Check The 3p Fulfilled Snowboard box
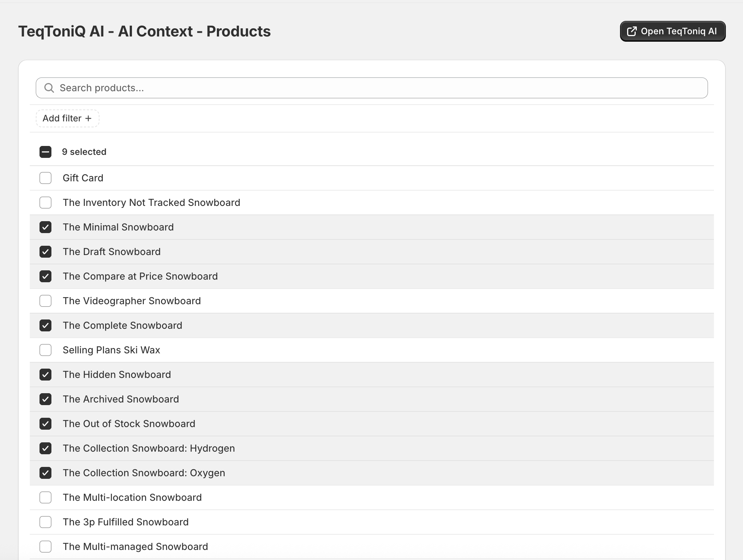Image resolution: width=743 pixels, height=560 pixels. [45, 522]
